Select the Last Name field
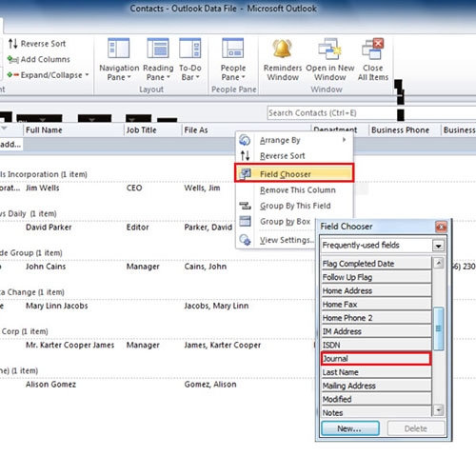476x476 pixels. 376,372
